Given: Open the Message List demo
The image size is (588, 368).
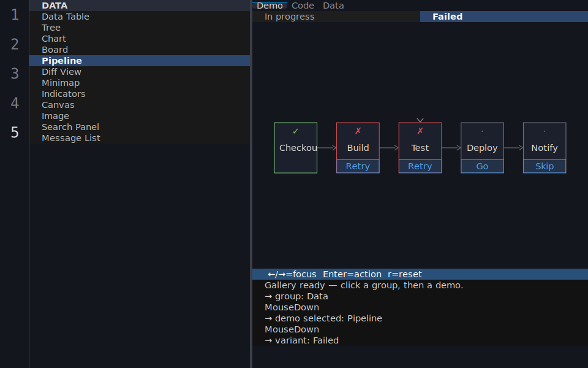Looking at the screenshot, I should click(x=140, y=138).
